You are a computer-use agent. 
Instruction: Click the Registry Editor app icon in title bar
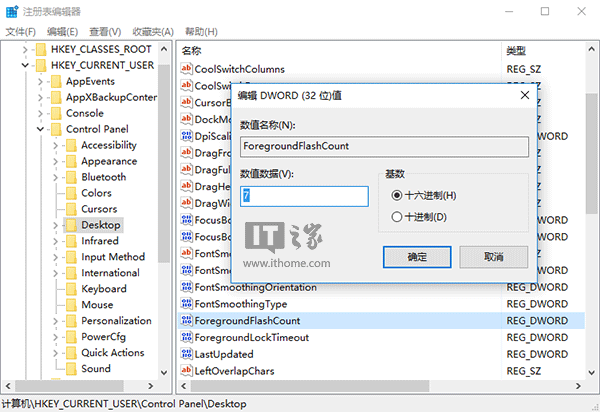click(x=12, y=11)
